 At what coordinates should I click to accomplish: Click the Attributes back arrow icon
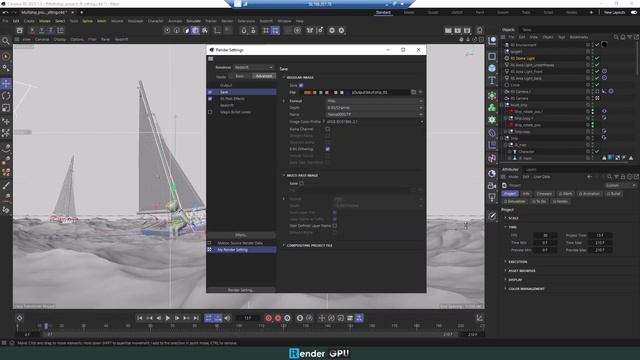pyautogui.click(x=589, y=177)
